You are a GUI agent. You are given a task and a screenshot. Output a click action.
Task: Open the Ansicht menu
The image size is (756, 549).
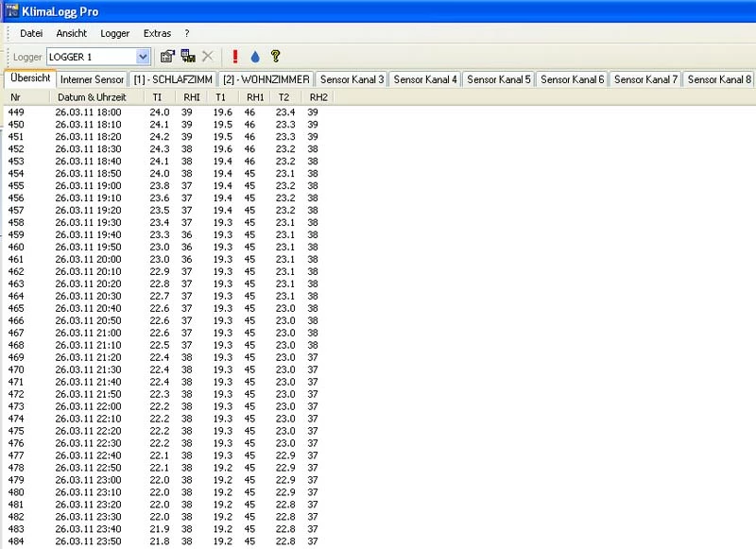[72, 33]
